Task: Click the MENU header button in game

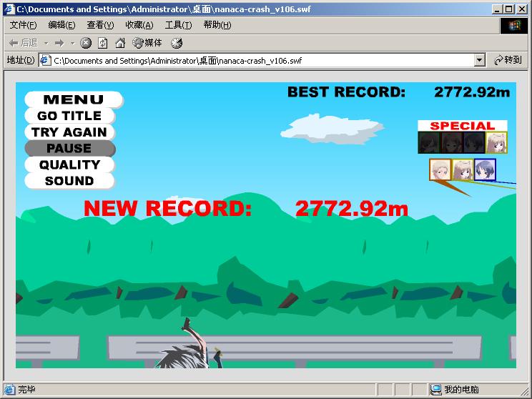Action: [x=74, y=99]
